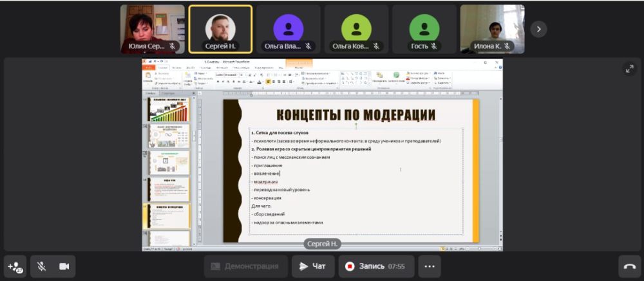Viewport: 644px width, 281px height.
Task: Open the Чат panel
Action: click(313, 266)
